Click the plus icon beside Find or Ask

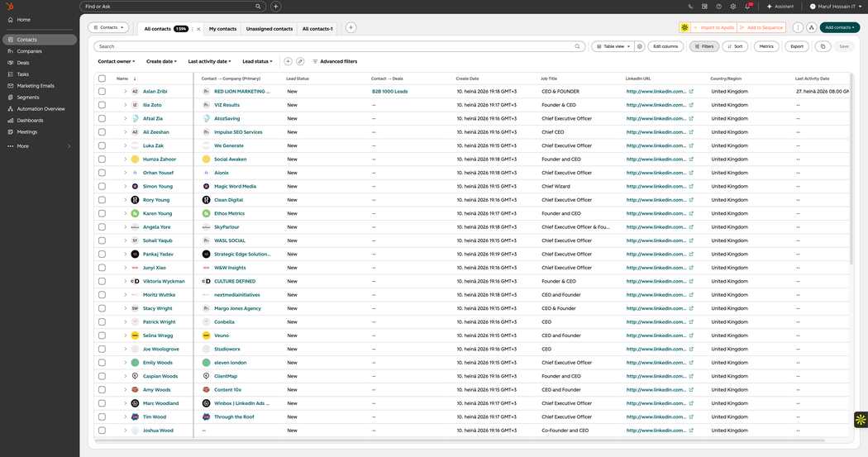click(x=275, y=7)
